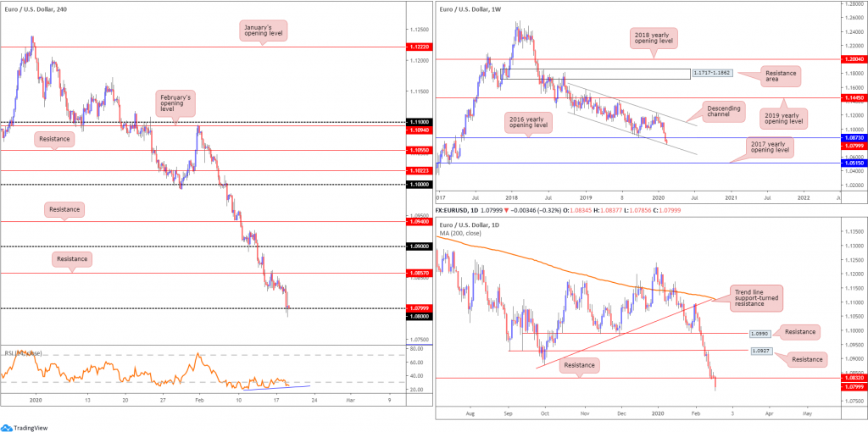The width and height of the screenshot is (868, 432).
Task: Click the 1.12220 red price label
Action: 417,47
